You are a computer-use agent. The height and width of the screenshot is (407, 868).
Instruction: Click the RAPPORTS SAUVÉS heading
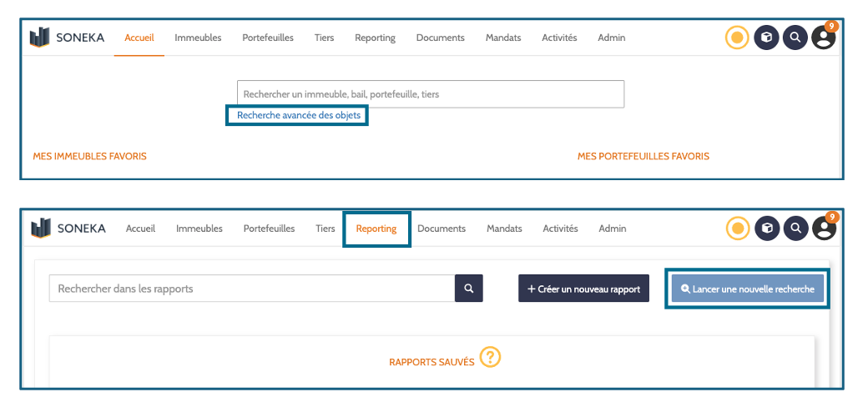[x=431, y=363]
